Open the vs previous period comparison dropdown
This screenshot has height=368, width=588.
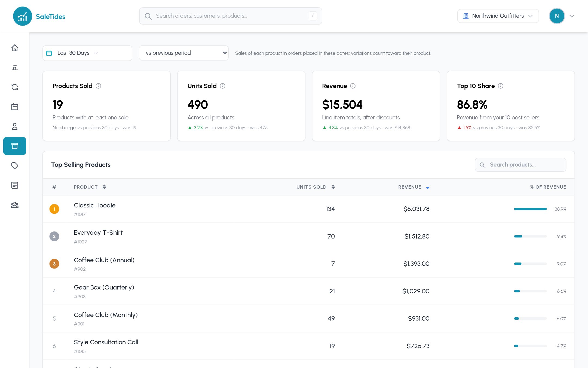click(x=184, y=53)
